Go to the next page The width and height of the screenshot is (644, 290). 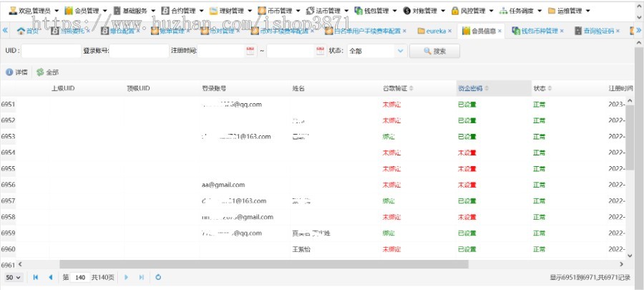click(x=126, y=277)
